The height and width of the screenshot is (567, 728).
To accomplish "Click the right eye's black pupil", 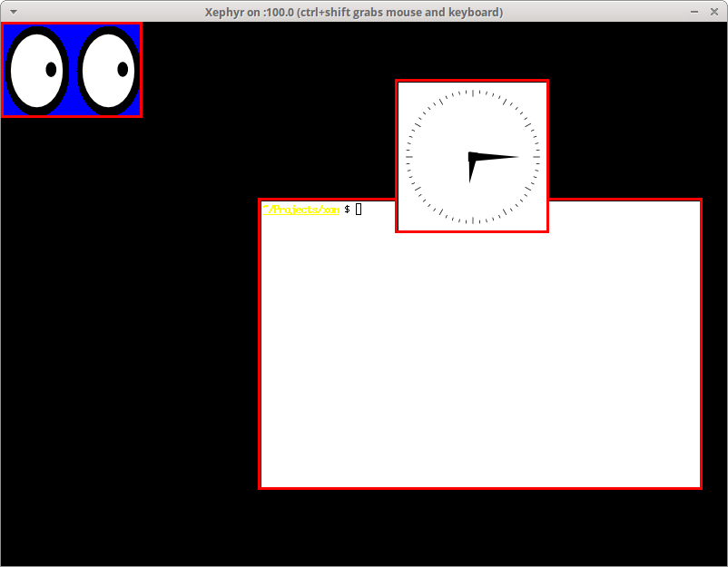I will 123,69.
